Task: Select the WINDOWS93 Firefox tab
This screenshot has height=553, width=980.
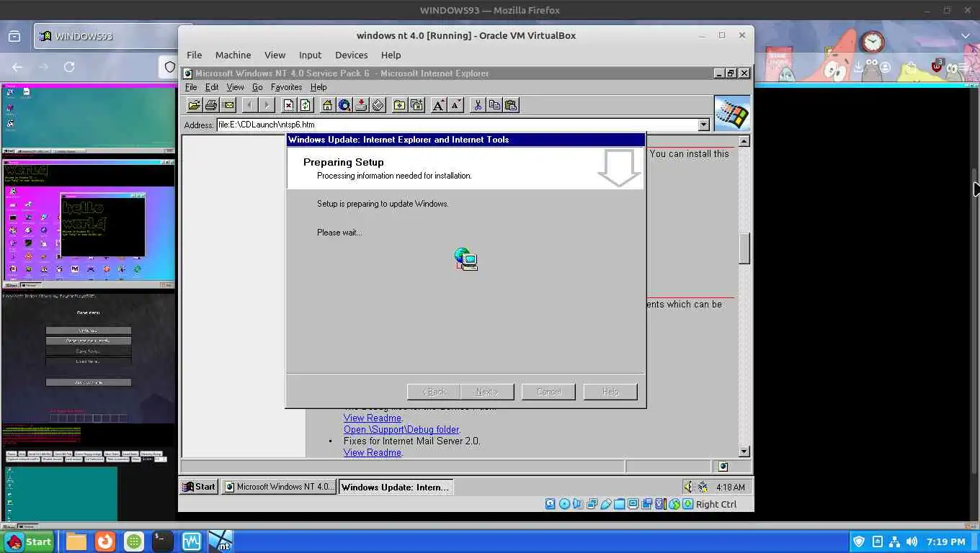Action: coord(106,36)
